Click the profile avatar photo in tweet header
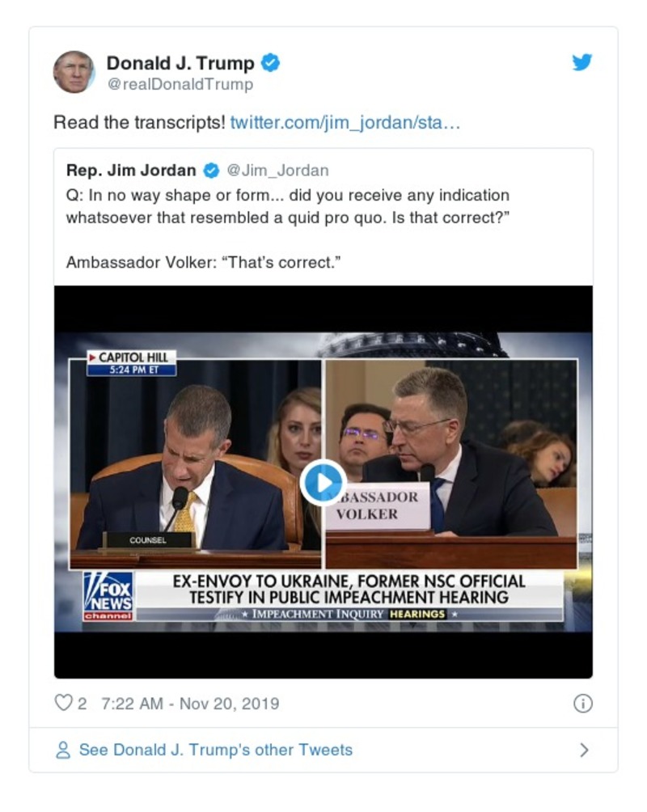Image resolution: width=647 pixels, height=812 pixels. click(74, 72)
